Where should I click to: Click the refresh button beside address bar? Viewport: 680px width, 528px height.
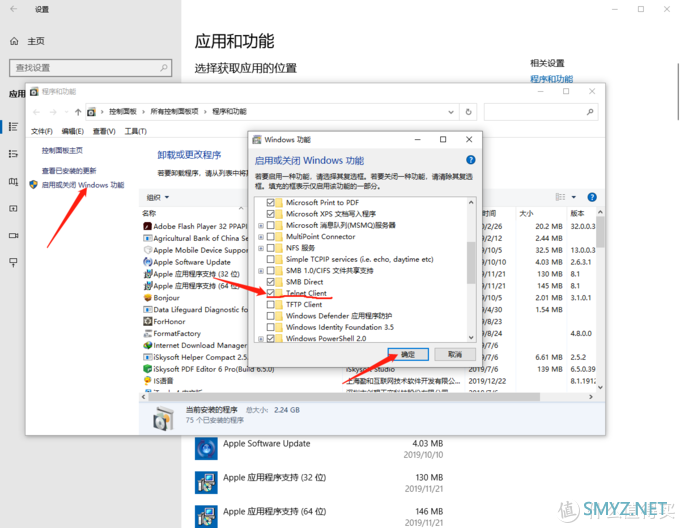pyautogui.click(x=468, y=112)
